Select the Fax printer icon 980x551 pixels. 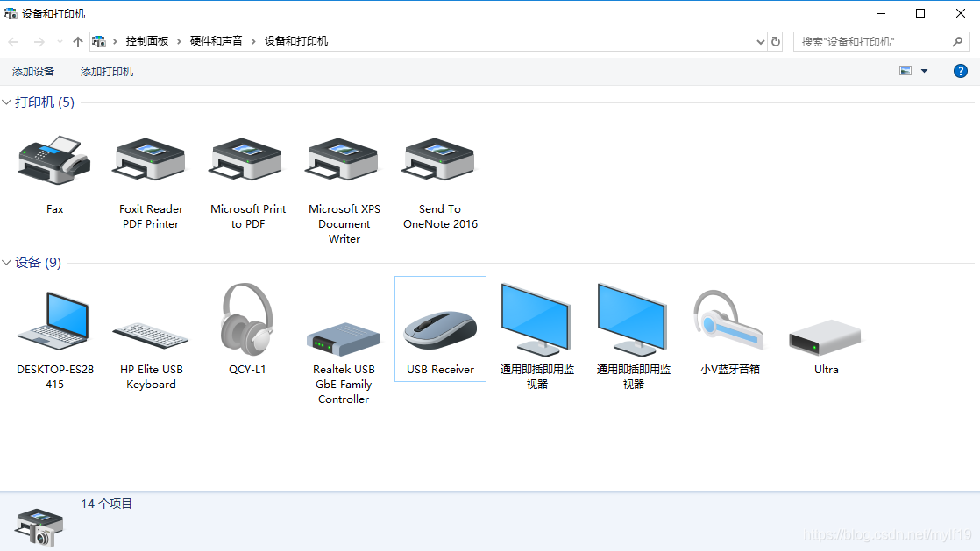(x=54, y=160)
